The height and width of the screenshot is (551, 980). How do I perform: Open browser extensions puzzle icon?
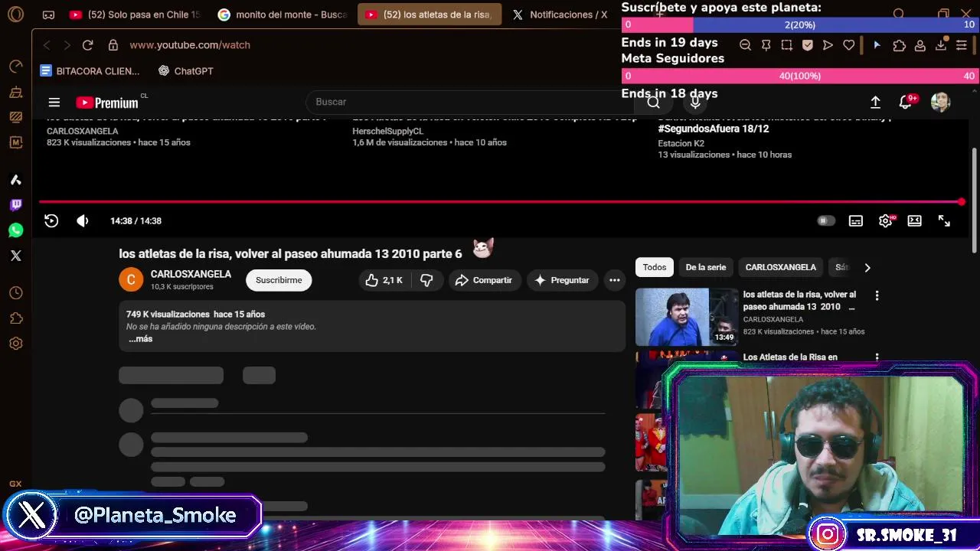pos(899,45)
